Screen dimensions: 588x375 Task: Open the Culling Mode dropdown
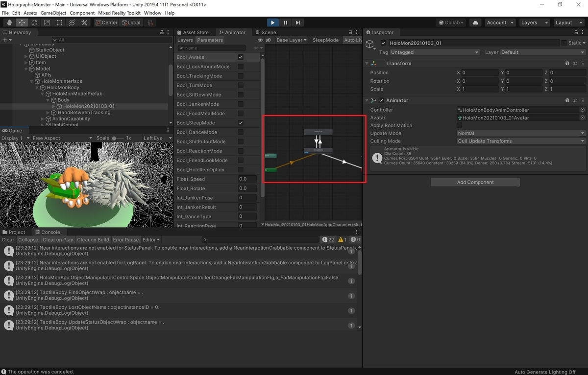point(521,141)
